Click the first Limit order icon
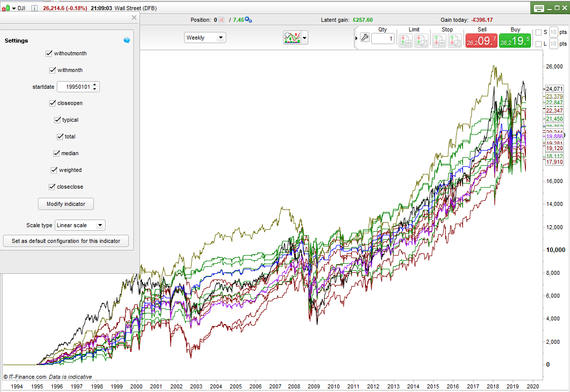The image size is (570, 392). click(x=406, y=41)
